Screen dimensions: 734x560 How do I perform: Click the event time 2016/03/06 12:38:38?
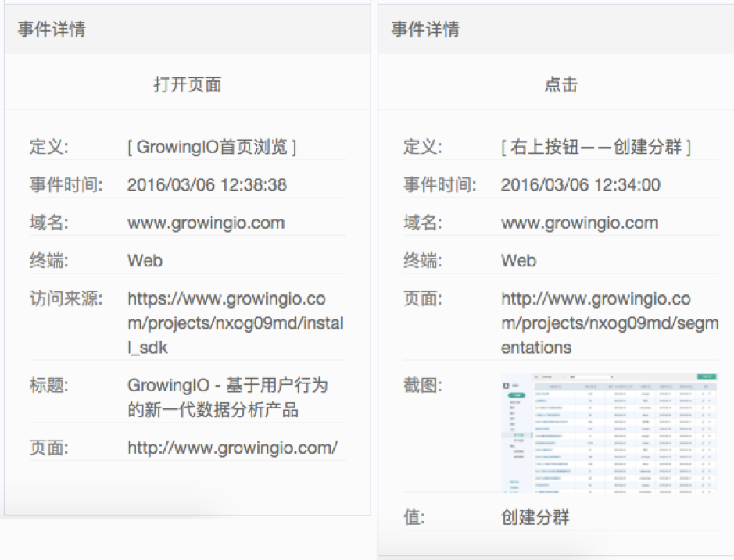[206, 185]
